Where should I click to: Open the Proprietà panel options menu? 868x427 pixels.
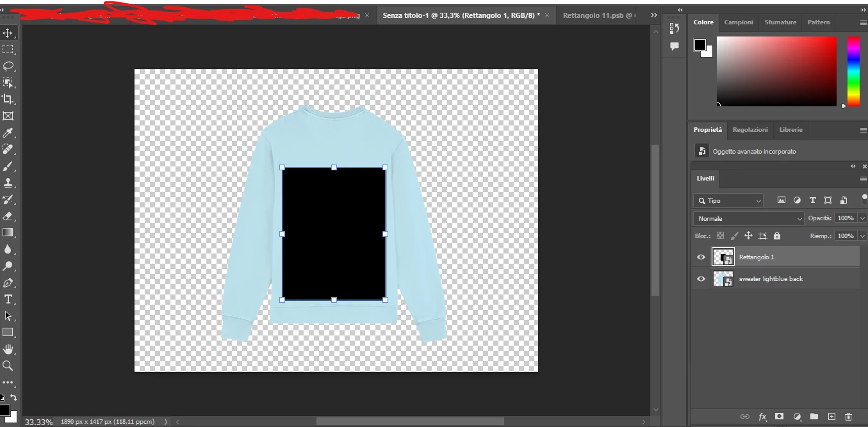click(x=863, y=130)
